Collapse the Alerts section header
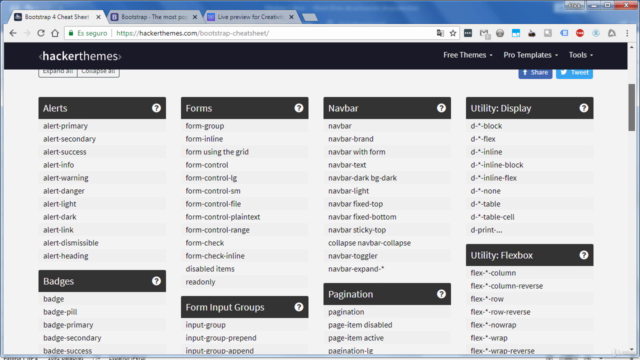The image size is (640, 360). point(102,108)
